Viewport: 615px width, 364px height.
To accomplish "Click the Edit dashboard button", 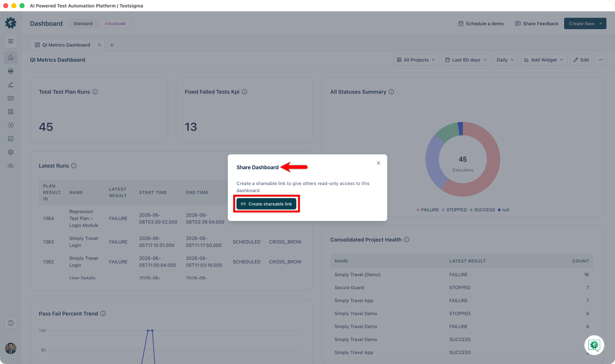I will point(581,60).
